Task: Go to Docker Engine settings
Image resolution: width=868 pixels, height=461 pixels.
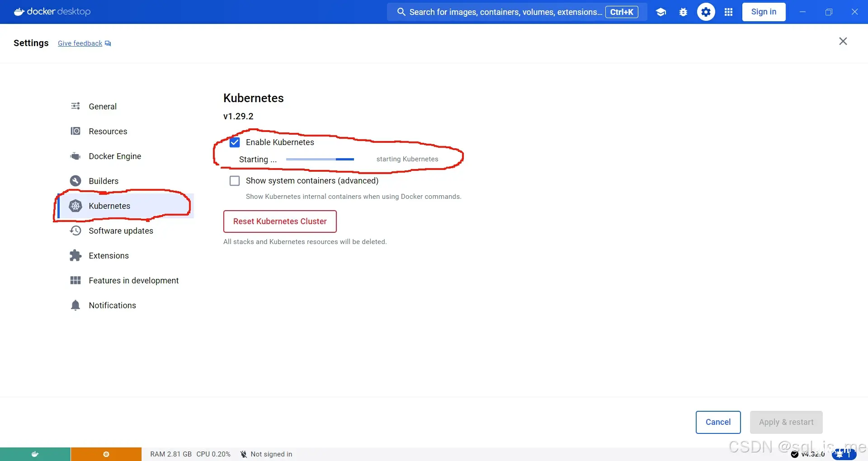Action: (x=126, y=156)
